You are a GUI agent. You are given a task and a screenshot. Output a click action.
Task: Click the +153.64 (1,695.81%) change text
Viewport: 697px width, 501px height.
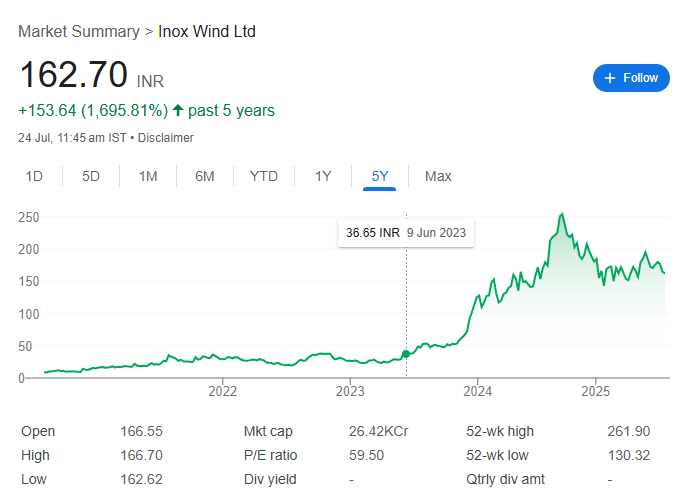click(x=93, y=110)
